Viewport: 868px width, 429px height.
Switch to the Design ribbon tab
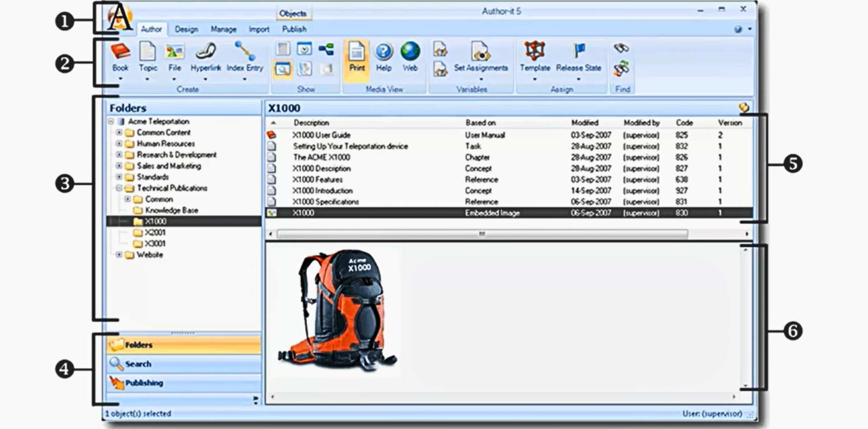tap(186, 29)
